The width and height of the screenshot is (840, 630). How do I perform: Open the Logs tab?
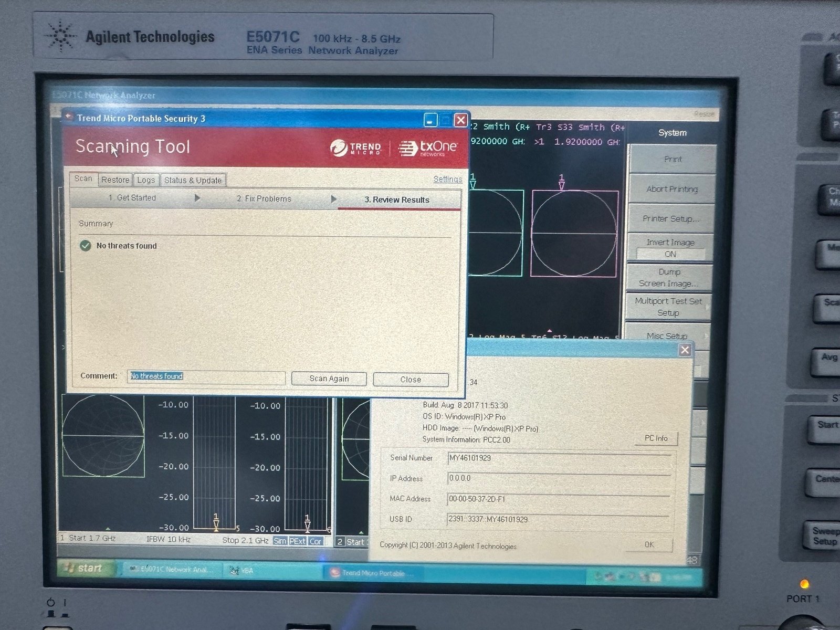click(x=146, y=180)
